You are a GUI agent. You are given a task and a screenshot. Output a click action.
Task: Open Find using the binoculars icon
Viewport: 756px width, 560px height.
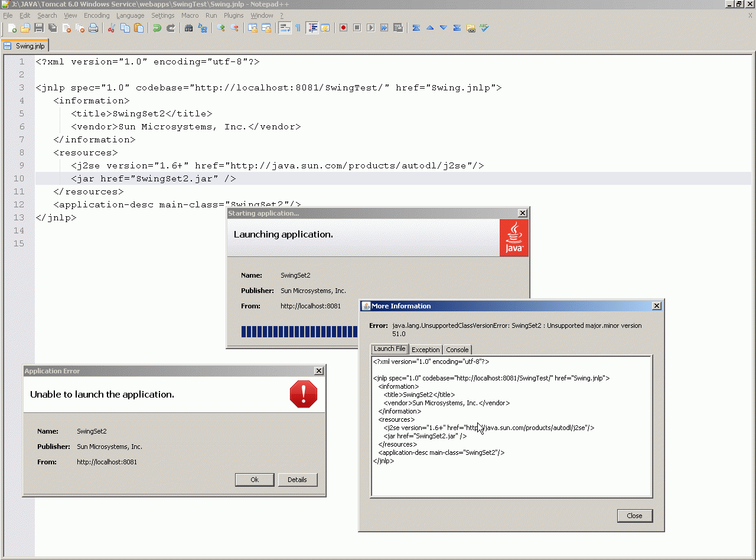(188, 28)
